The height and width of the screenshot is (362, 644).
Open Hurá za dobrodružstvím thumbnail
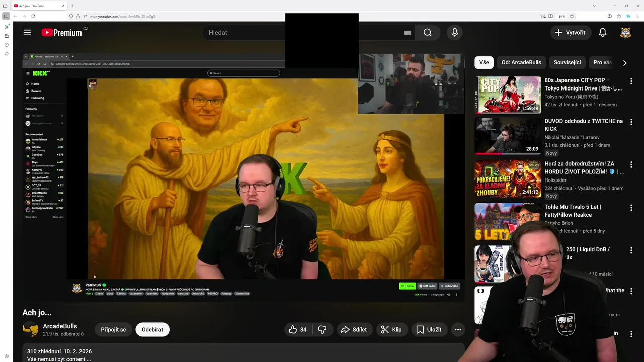tap(508, 178)
